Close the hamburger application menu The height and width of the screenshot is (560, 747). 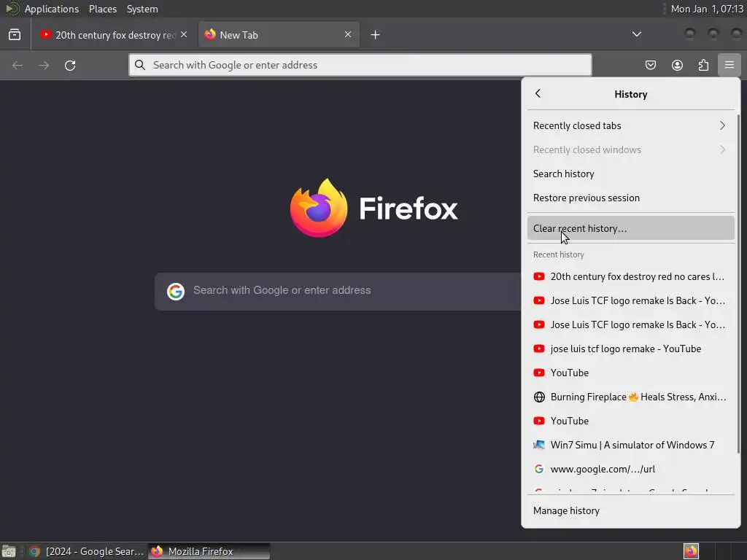point(729,65)
